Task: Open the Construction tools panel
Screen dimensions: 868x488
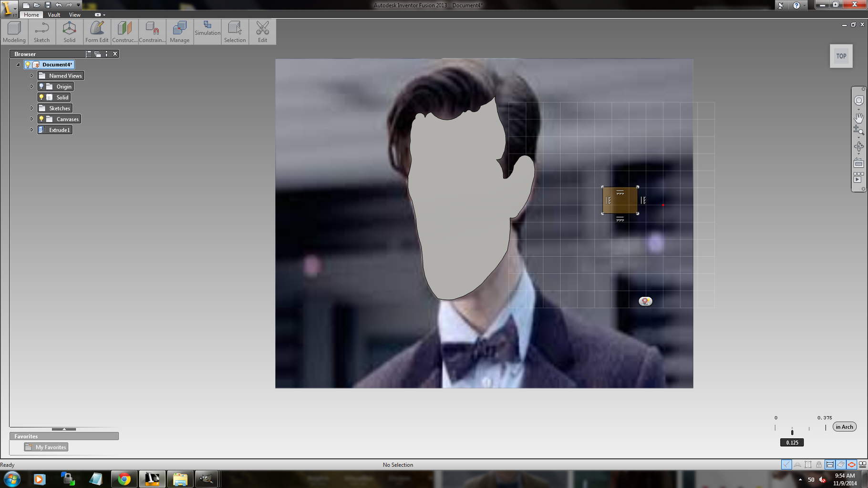Action: 124,32
